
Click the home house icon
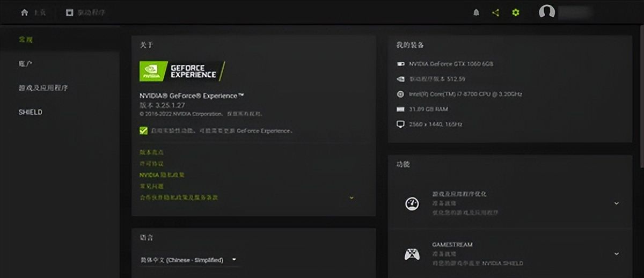[x=24, y=12]
